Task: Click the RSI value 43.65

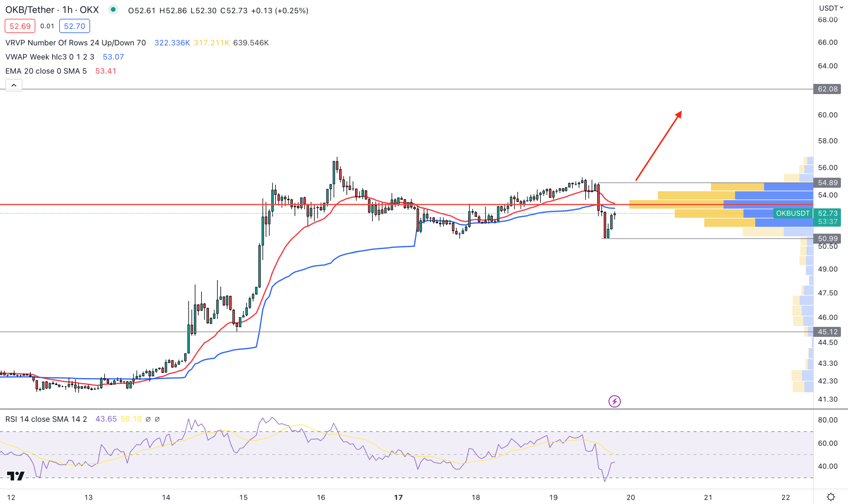Action: pos(106,419)
